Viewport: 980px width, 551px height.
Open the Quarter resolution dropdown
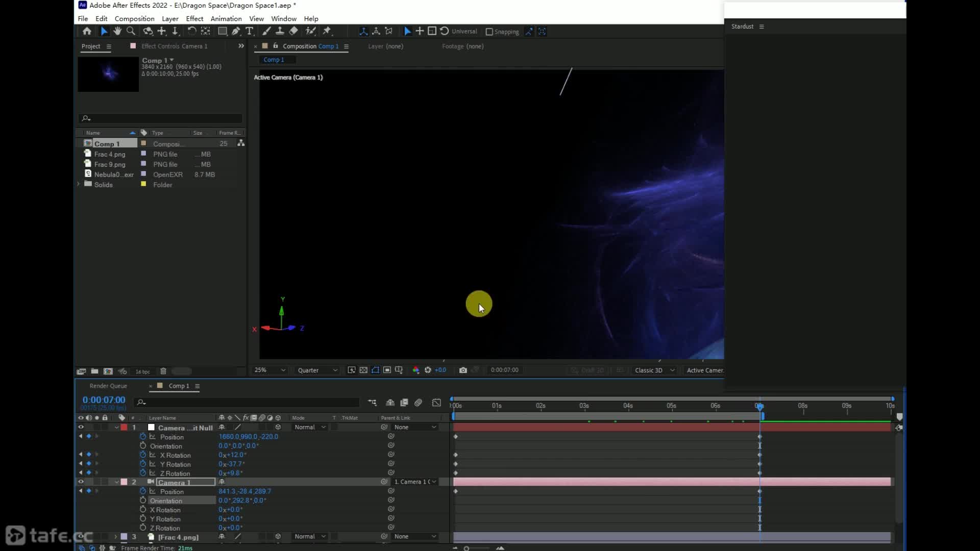click(317, 370)
